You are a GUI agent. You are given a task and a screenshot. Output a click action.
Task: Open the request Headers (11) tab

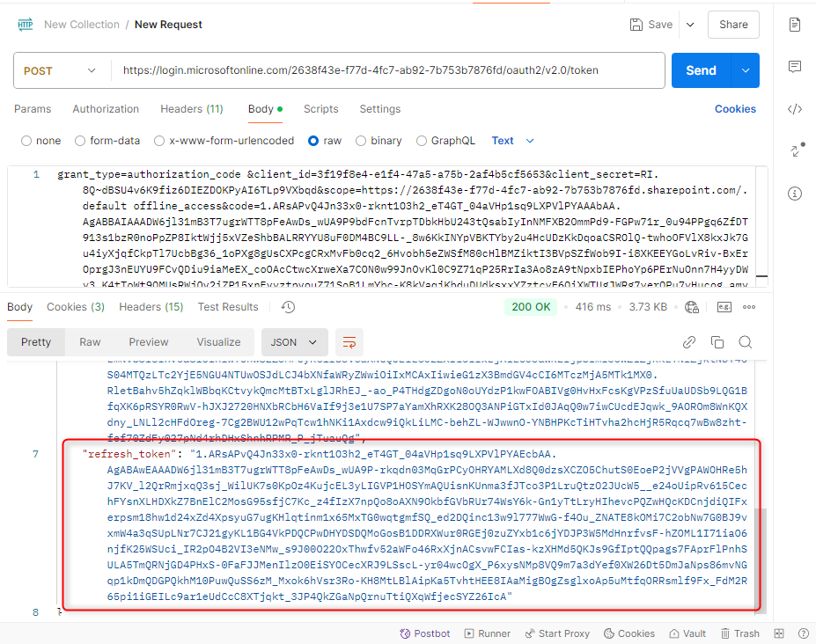pyautogui.click(x=192, y=109)
